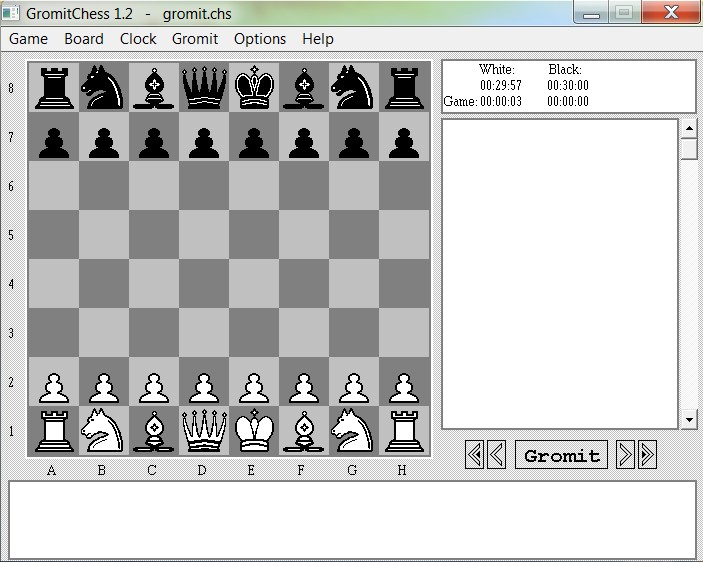Pick the white pawn on A2
Image resolution: width=703 pixels, height=562 pixels.
point(54,388)
